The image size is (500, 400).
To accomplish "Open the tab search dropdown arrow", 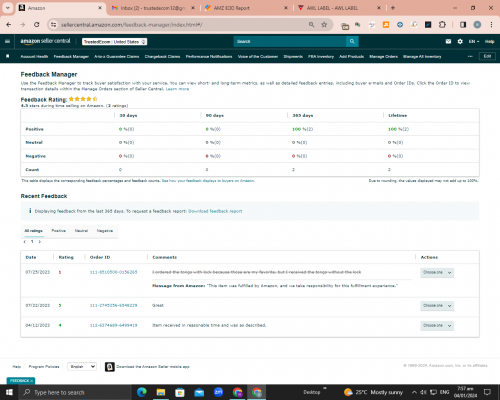I will point(7,8).
